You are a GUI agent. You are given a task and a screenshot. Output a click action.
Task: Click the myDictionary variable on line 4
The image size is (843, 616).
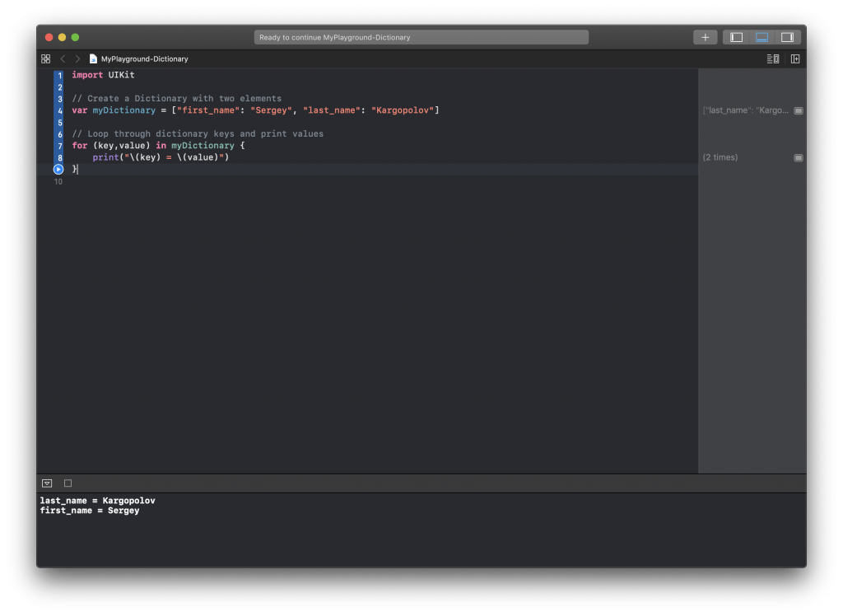tap(123, 110)
